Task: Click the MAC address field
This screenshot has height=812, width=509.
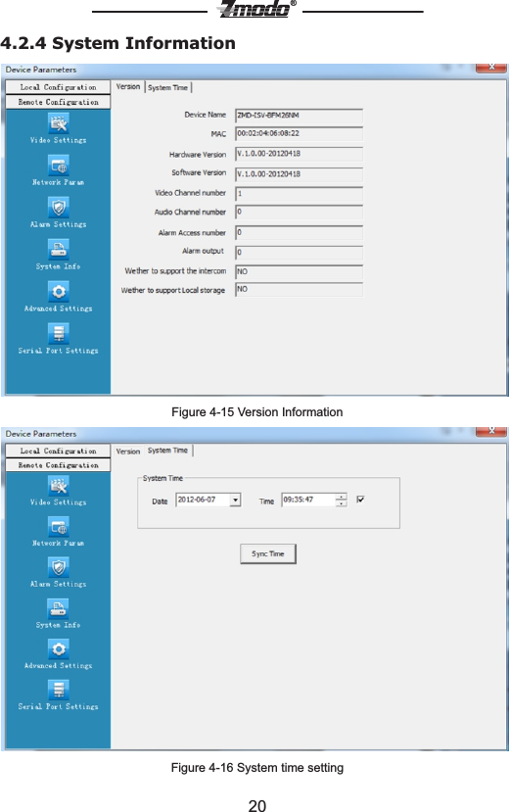Action: [x=299, y=133]
